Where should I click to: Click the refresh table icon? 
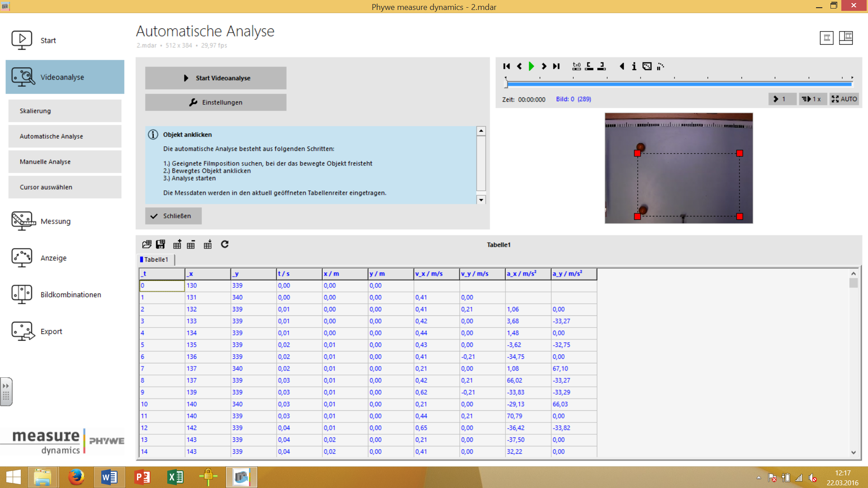225,244
